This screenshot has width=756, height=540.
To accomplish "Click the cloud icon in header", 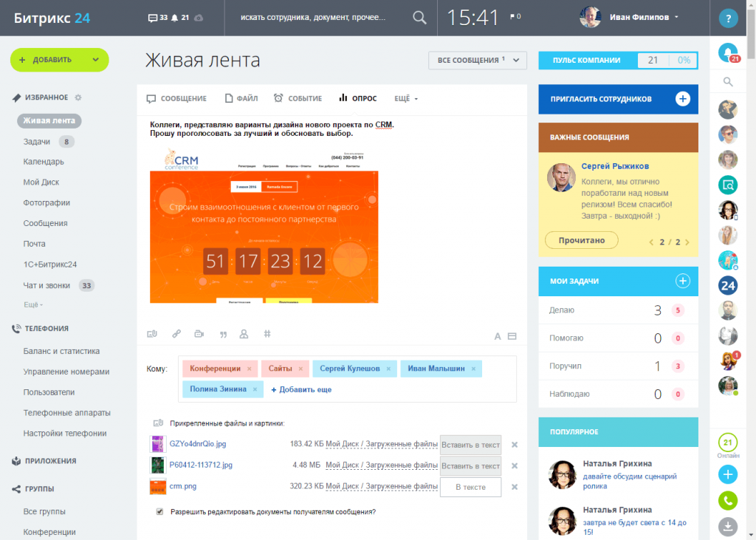I will [198, 18].
